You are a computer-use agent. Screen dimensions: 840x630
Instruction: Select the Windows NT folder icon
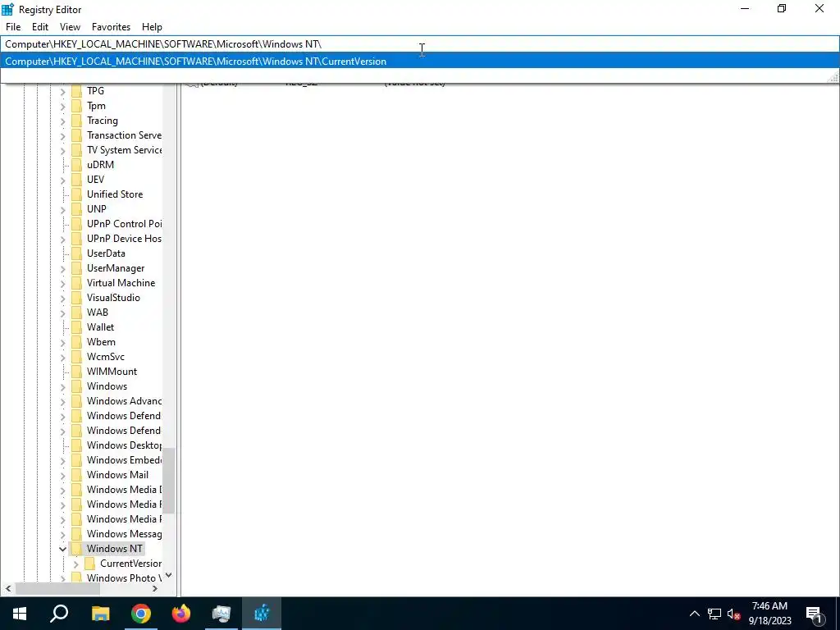coord(76,548)
